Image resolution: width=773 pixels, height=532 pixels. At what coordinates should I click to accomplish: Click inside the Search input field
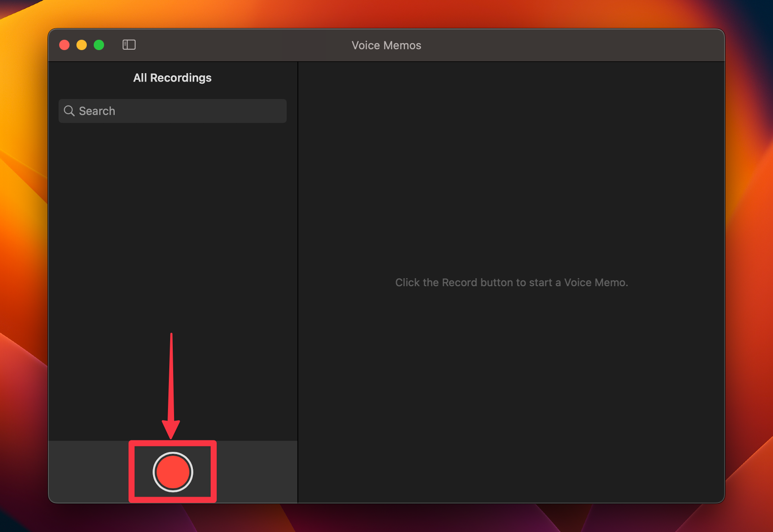pyautogui.click(x=173, y=111)
